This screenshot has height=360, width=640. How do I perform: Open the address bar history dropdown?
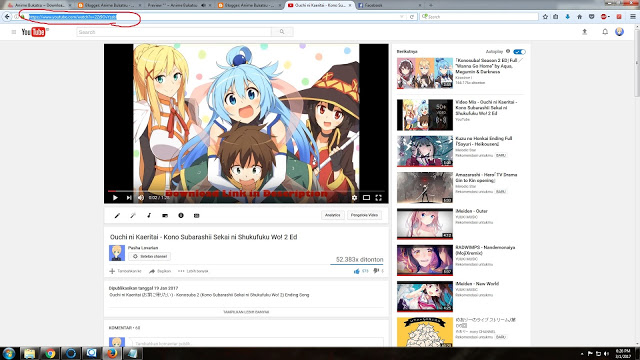coord(402,17)
